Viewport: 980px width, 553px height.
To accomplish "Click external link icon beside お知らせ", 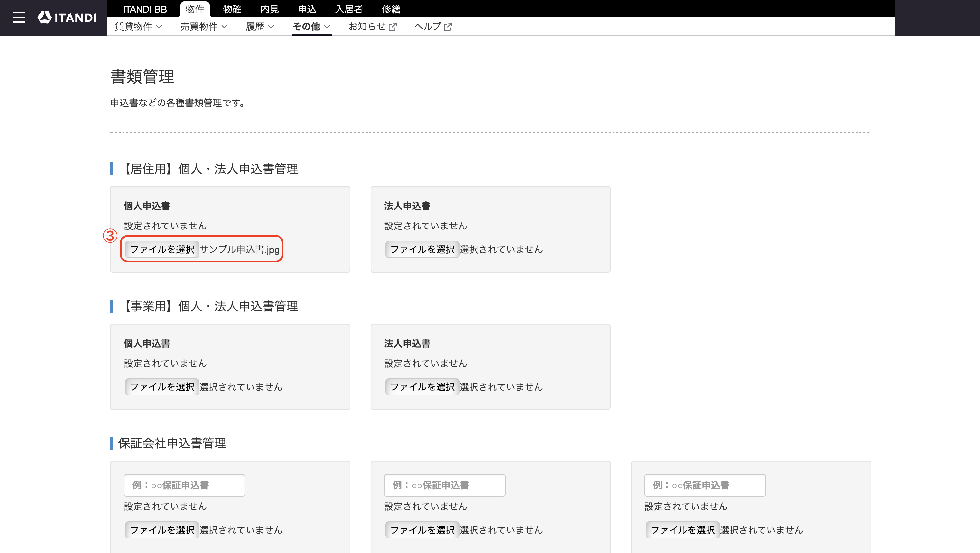I will pos(393,27).
